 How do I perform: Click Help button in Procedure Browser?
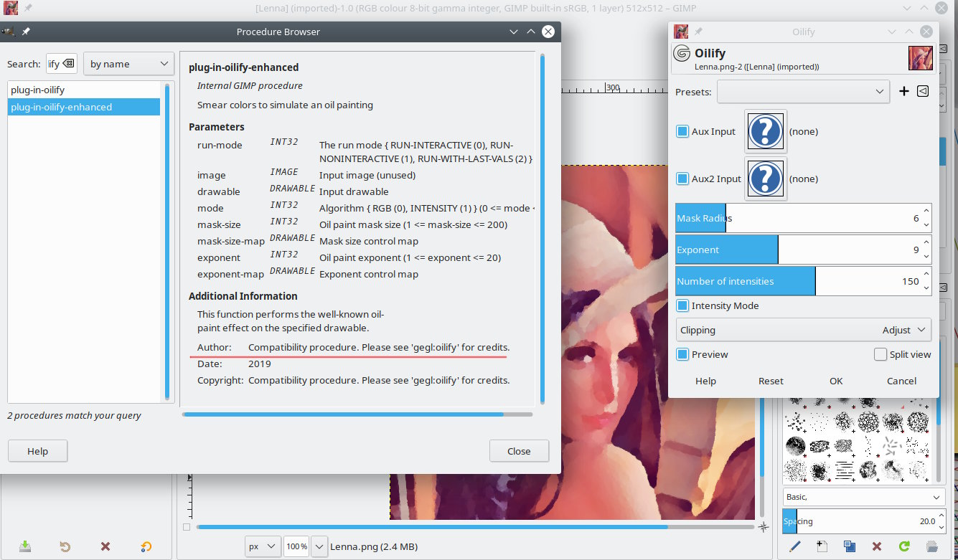(x=37, y=451)
